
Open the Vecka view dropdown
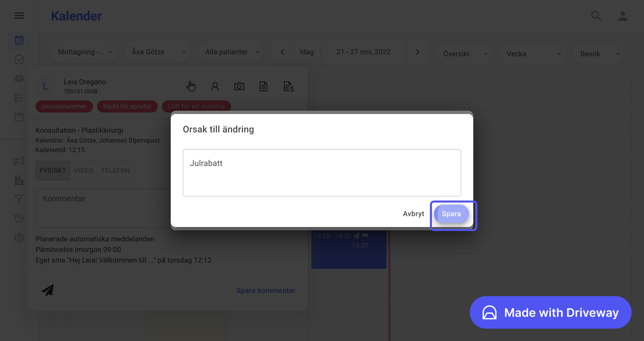tap(533, 54)
